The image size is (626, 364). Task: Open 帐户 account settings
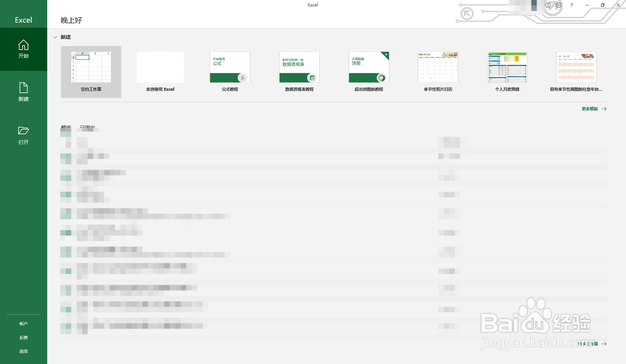pyautogui.click(x=24, y=324)
